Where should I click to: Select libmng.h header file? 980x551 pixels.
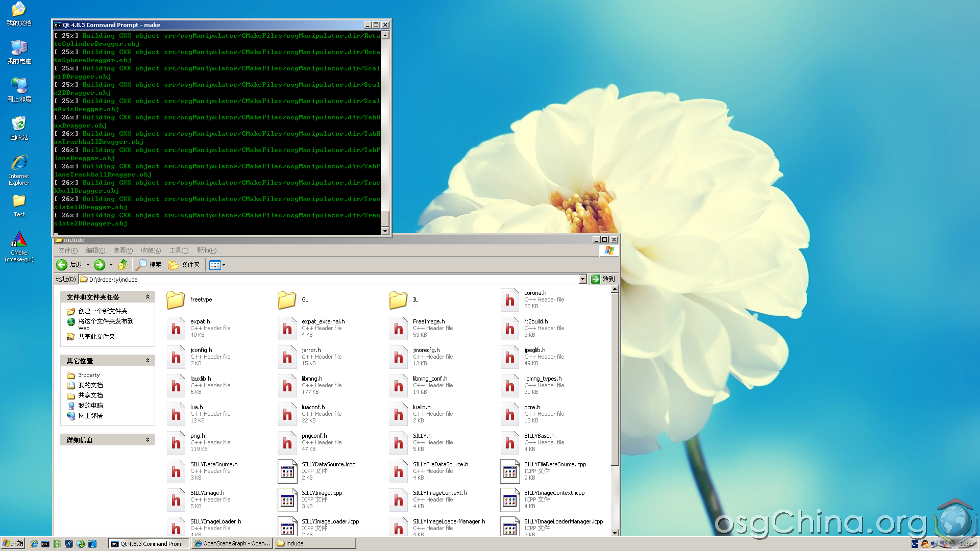pyautogui.click(x=310, y=386)
